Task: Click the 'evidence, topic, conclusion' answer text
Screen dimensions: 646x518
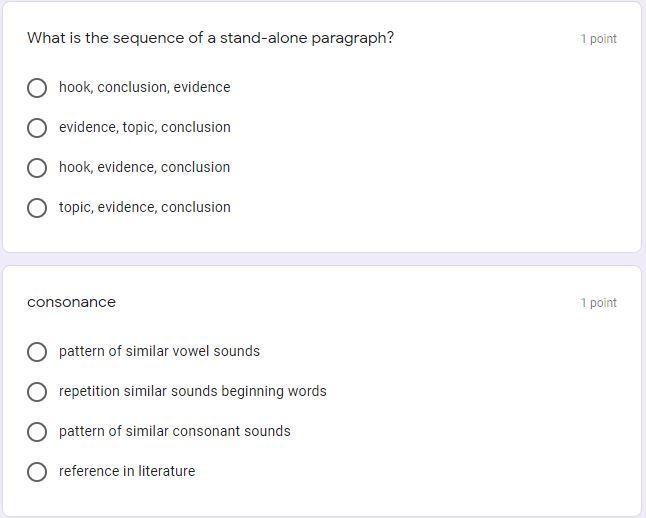Action: 144,127
